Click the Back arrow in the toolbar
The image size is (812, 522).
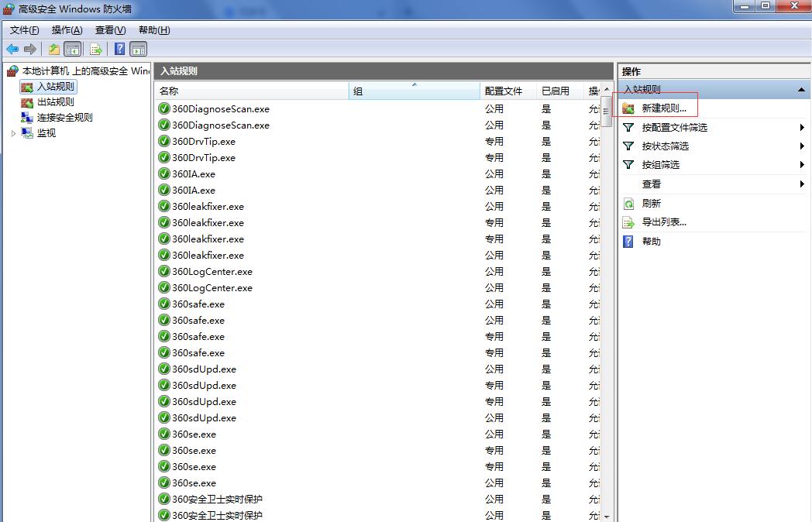[x=12, y=49]
